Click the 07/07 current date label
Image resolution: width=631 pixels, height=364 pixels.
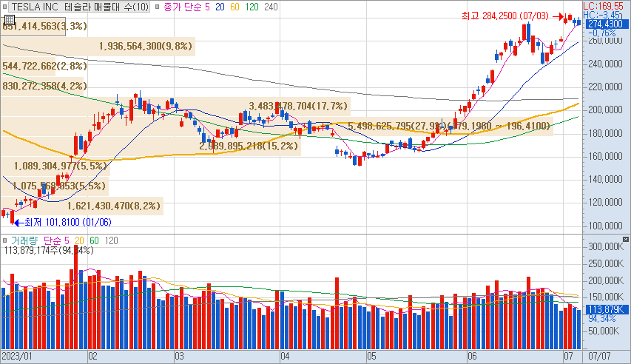point(600,356)
